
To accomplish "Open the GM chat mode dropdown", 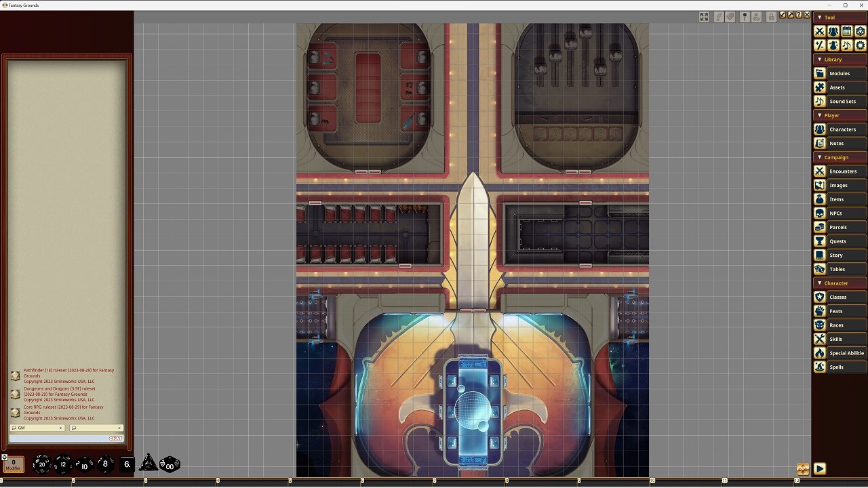I will click(x=37, y=428).
